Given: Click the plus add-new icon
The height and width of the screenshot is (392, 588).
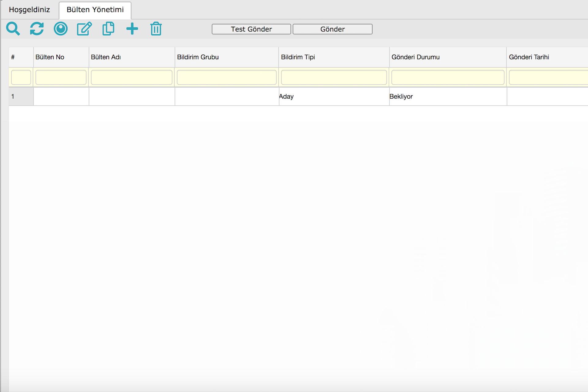Looking at the screenshot, I should coord(132,29).
